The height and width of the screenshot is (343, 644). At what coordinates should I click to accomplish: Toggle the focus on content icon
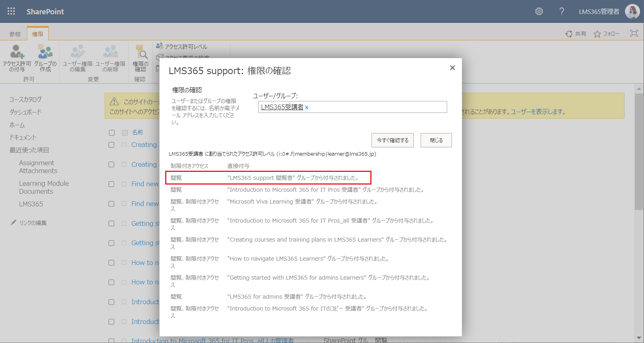click(x=634, y=33)
